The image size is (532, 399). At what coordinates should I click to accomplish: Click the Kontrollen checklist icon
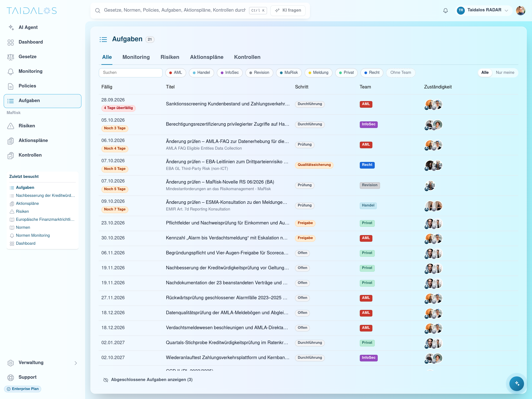(x=11, y=155)
